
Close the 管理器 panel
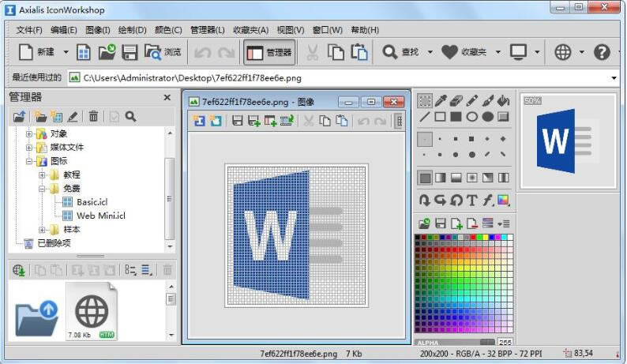pos(167,97)
